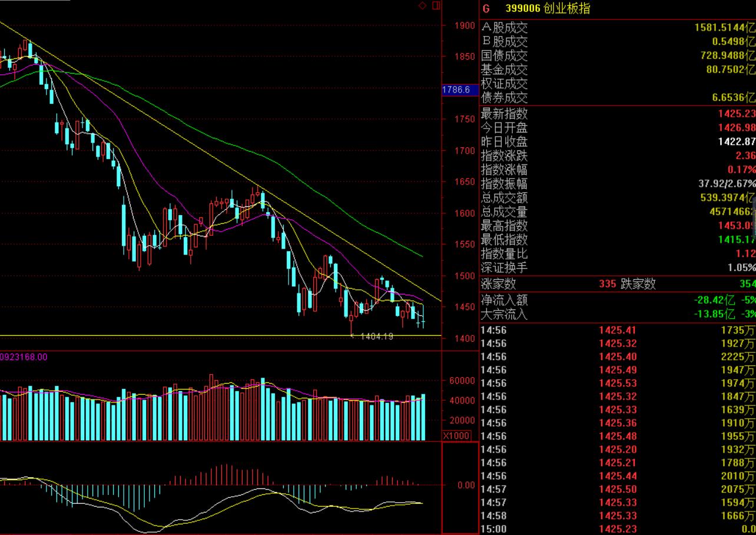756x535 pixels.
Task: Click the A股成交 row value 1581.5144亿
Action: (x=725, y=28)
